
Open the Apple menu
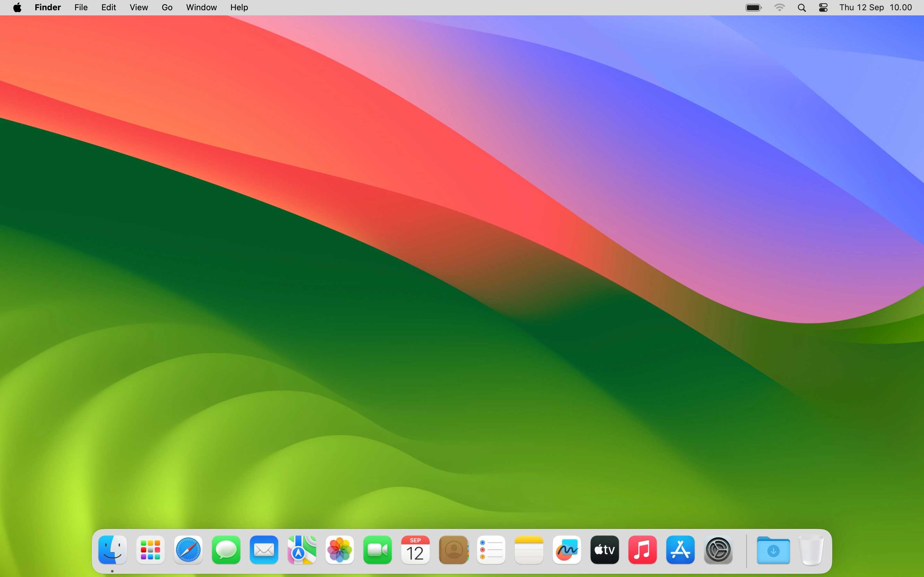click(x=18, y=8)
